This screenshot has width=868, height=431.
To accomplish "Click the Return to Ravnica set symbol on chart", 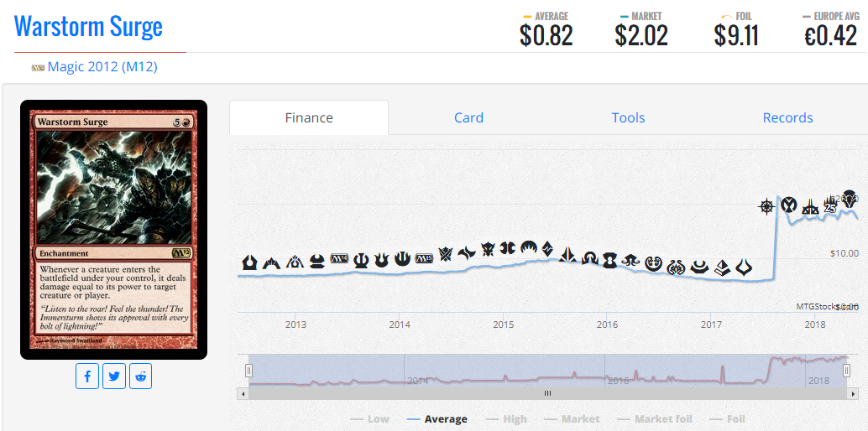I will (x=249, y=262).
